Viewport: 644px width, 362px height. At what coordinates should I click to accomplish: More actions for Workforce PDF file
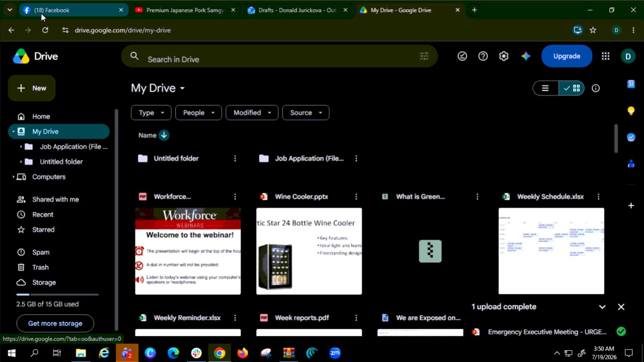click(235, 197)
